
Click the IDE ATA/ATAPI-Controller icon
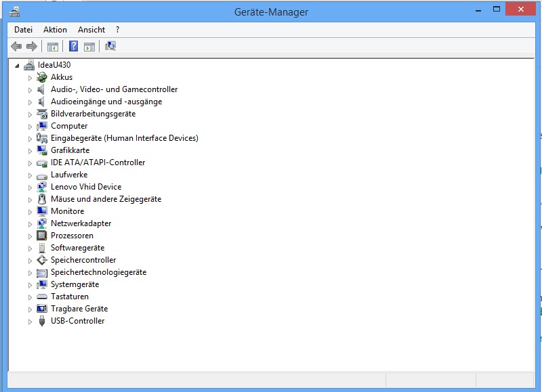[42, 162]
